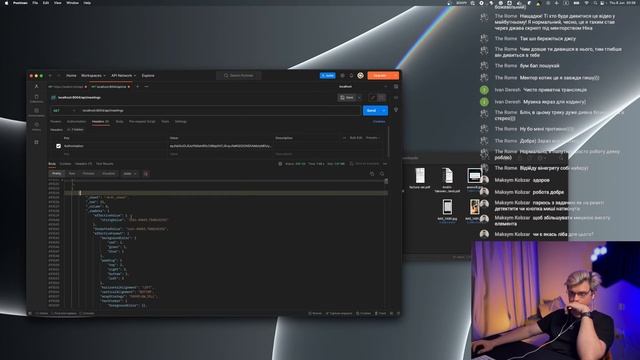Viewport: 640px width, 360px height.
Task: Toggle the line wrap icon in response toolbar
Action: click(146, 174)
